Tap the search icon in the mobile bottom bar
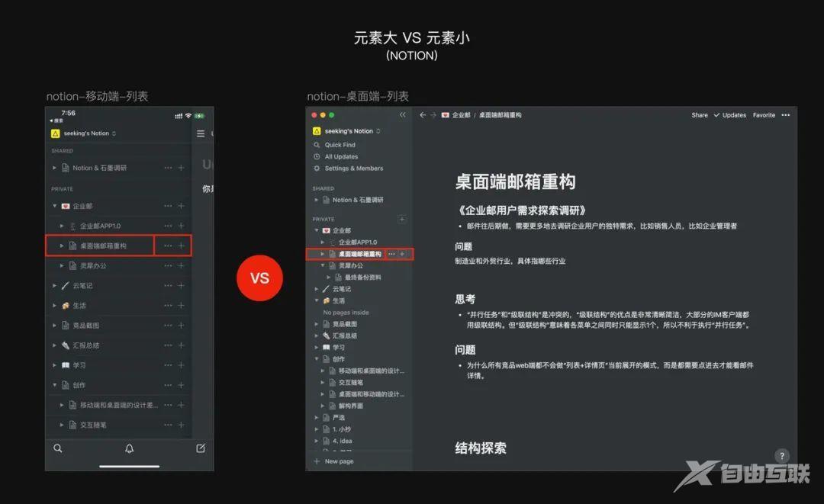The width and height of the screenshot is (824, 504). click(x=58, y=448)
